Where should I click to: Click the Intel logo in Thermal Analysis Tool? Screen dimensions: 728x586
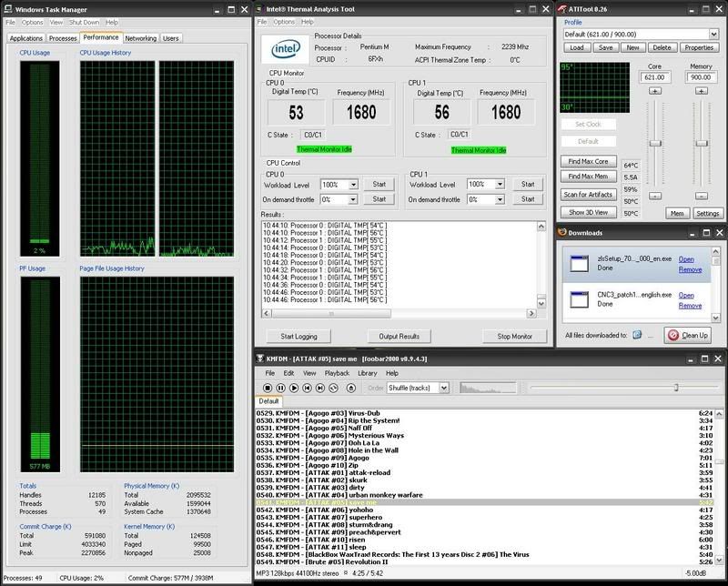coord(285,49)
